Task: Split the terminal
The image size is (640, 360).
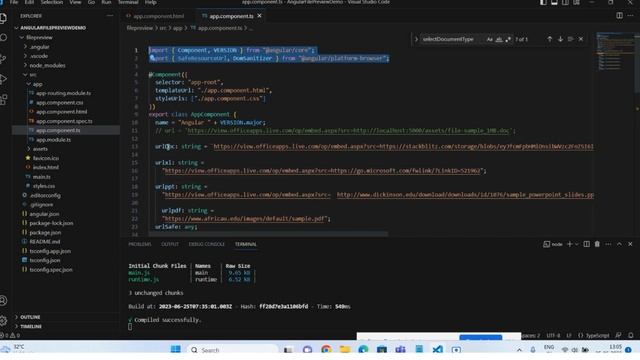Action: (586, 244)
